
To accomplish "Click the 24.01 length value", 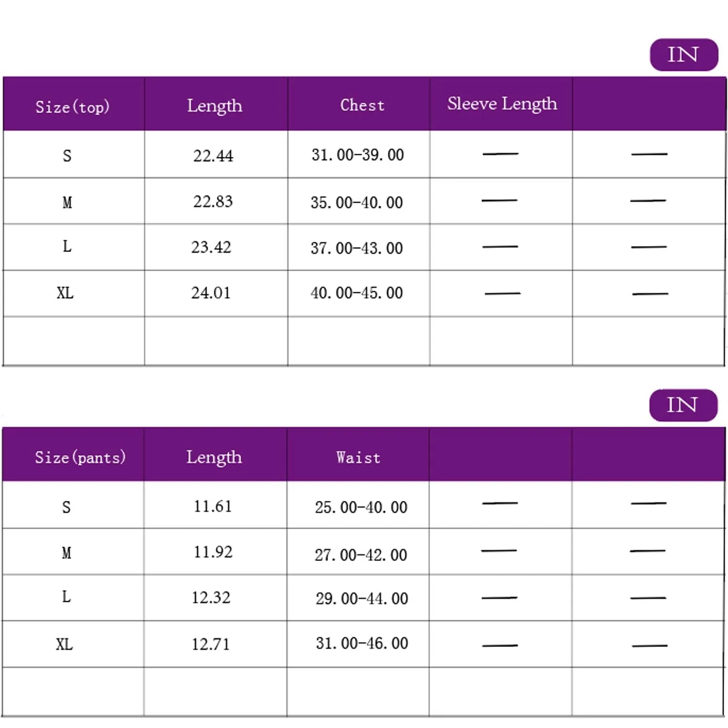I will coord(211,293).
